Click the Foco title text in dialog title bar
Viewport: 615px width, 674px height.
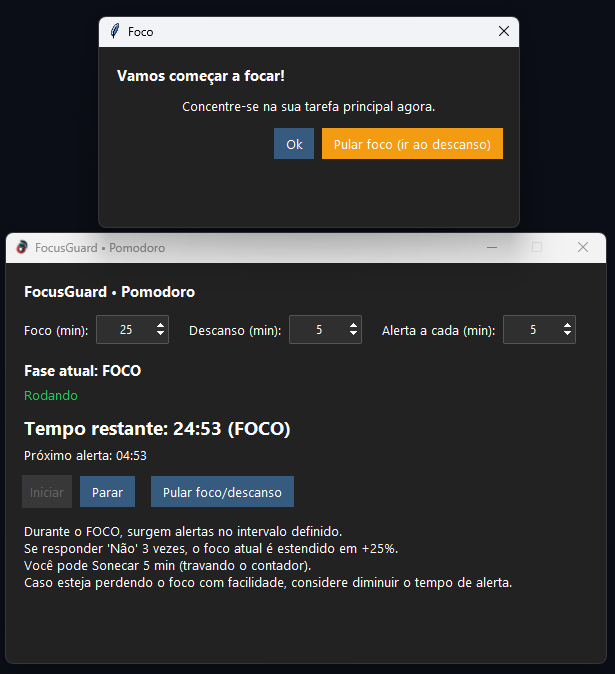point(141,32)
